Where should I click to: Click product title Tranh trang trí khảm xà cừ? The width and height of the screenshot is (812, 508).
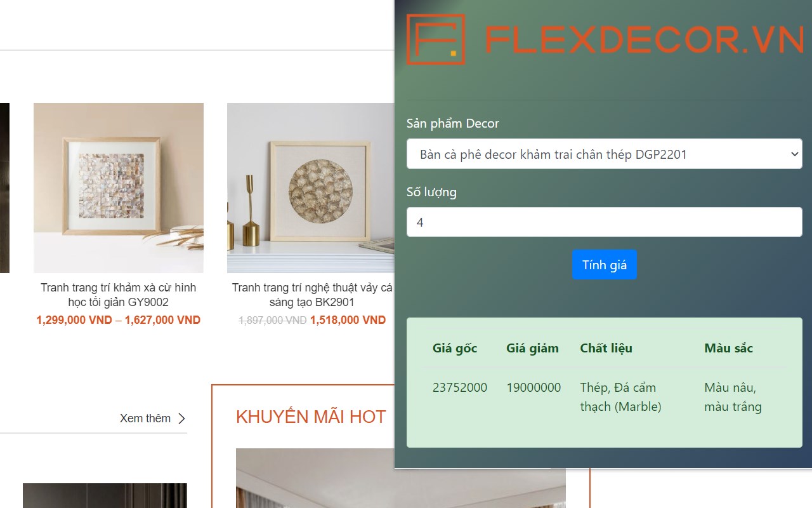(x=119, y=295)
